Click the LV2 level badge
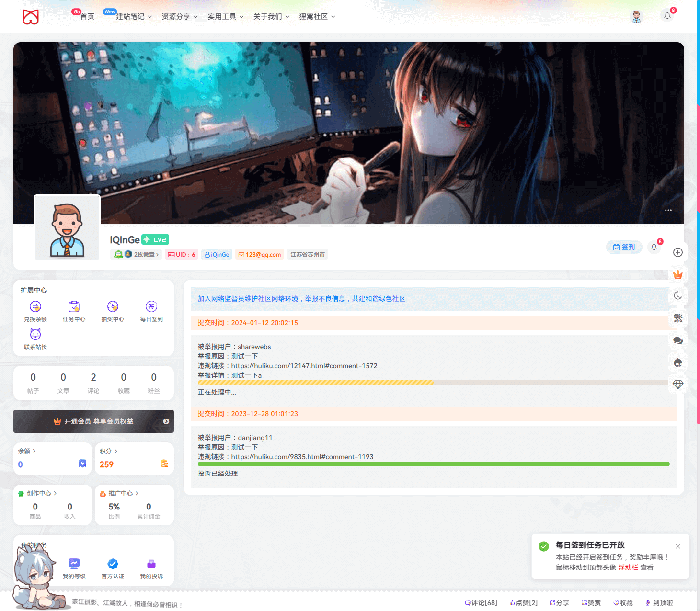 (155, 239)
